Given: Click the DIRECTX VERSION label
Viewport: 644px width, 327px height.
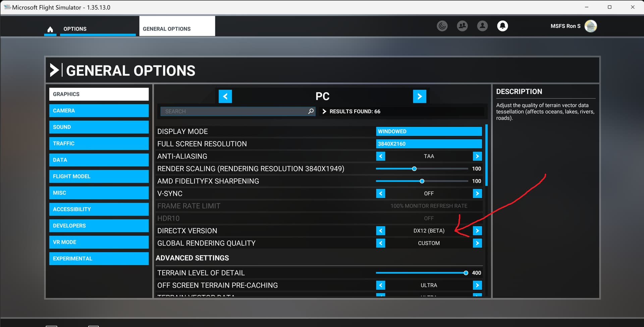Looking at the screenshot, I should coord(187,231).
